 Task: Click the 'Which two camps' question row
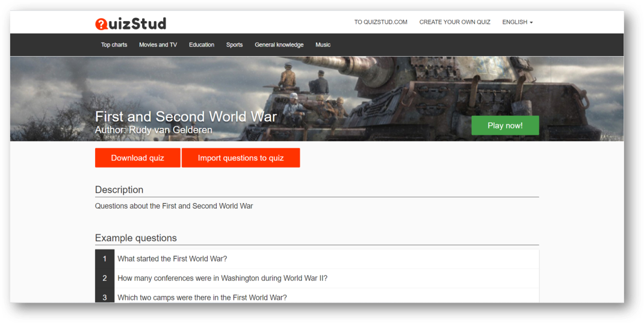point(202,297)
